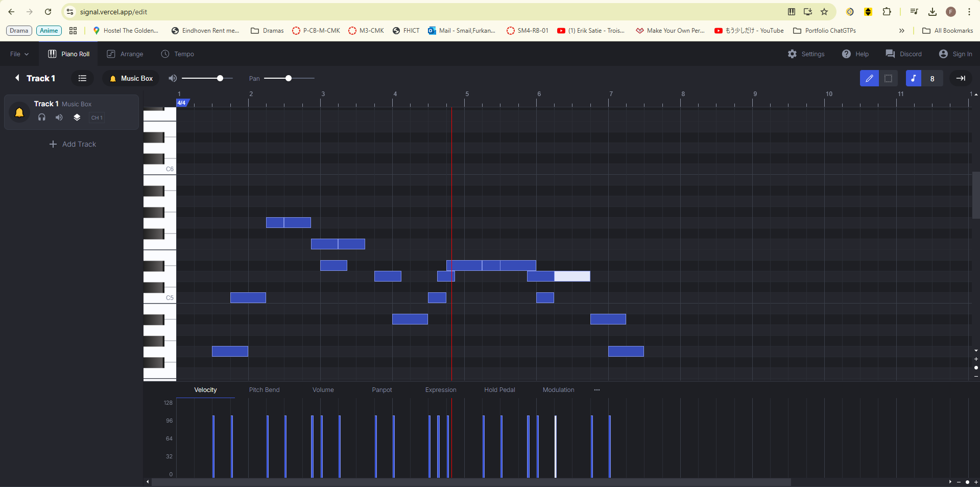This screenshot has width=980, height=487.
Task: Select the Pitch Bend control tab
Action: [264, 390]
